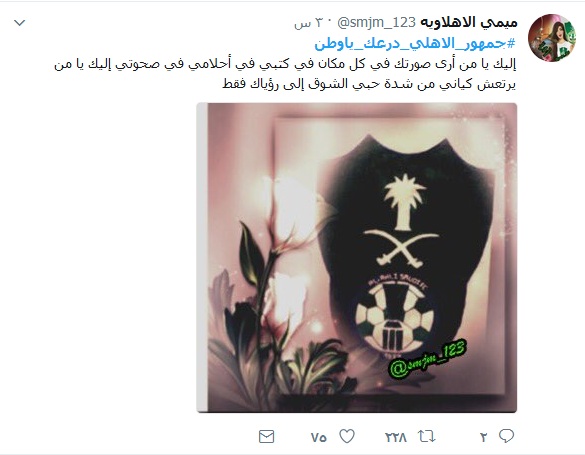The height and width of the screenshot is (455, 585).
Task: Open the hashtag #جمهور_الاهلي_درعك_ياوطن
Action: click(x=415, y=44)
